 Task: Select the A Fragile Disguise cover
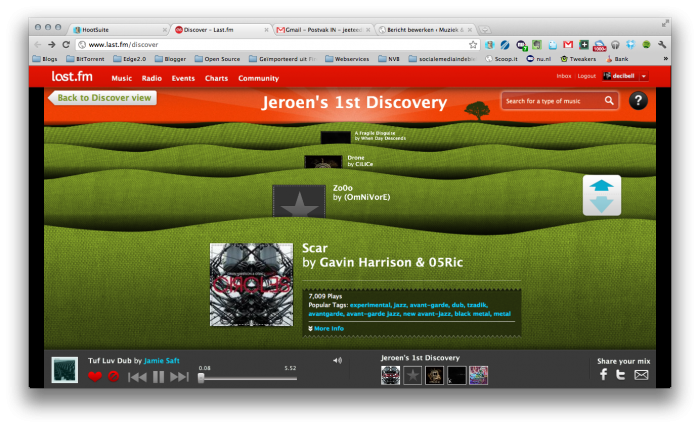[335, 137]
